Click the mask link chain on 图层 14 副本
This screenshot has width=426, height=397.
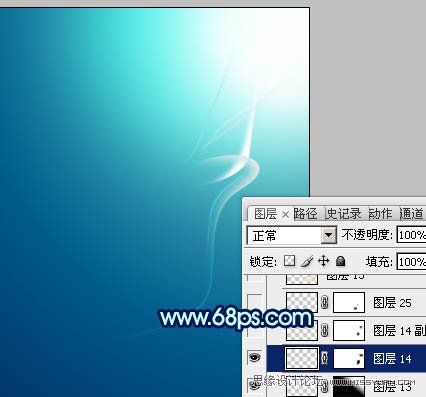click(x=324, y=331)
